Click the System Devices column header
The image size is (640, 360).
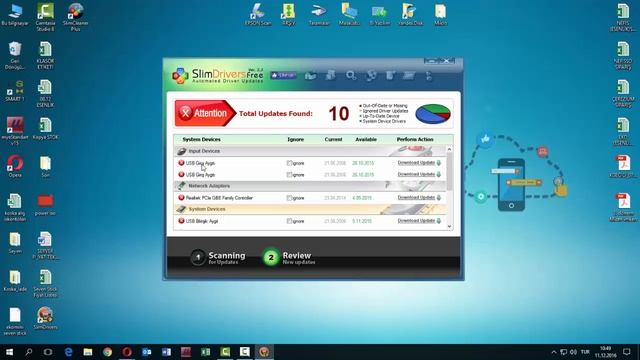tap(201, 139)
